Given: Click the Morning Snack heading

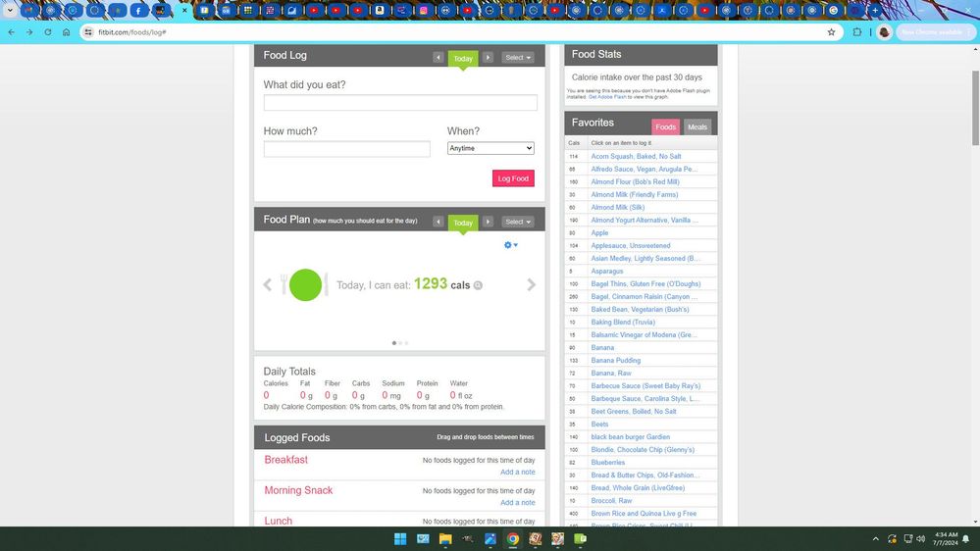Looking at the screenshot, I should coord(298,490).
